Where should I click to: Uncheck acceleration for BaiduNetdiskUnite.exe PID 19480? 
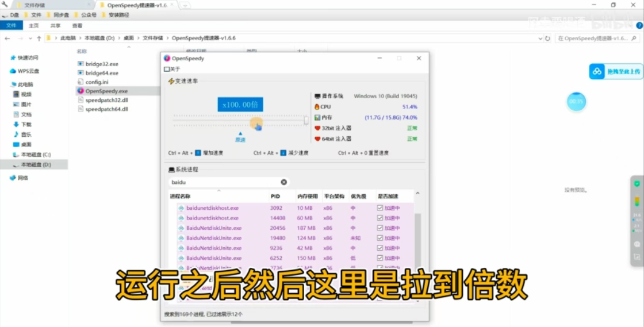coord(380,238)
